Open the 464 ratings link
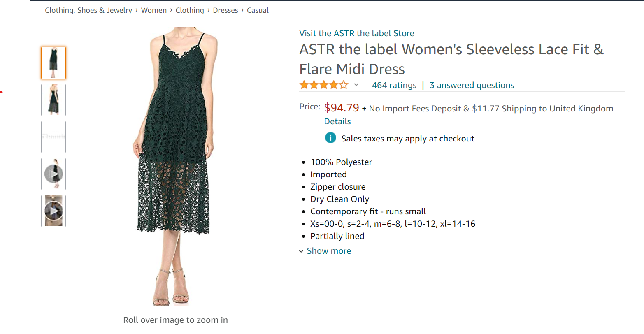Screen dimensions: 644x334 (394, 85)
